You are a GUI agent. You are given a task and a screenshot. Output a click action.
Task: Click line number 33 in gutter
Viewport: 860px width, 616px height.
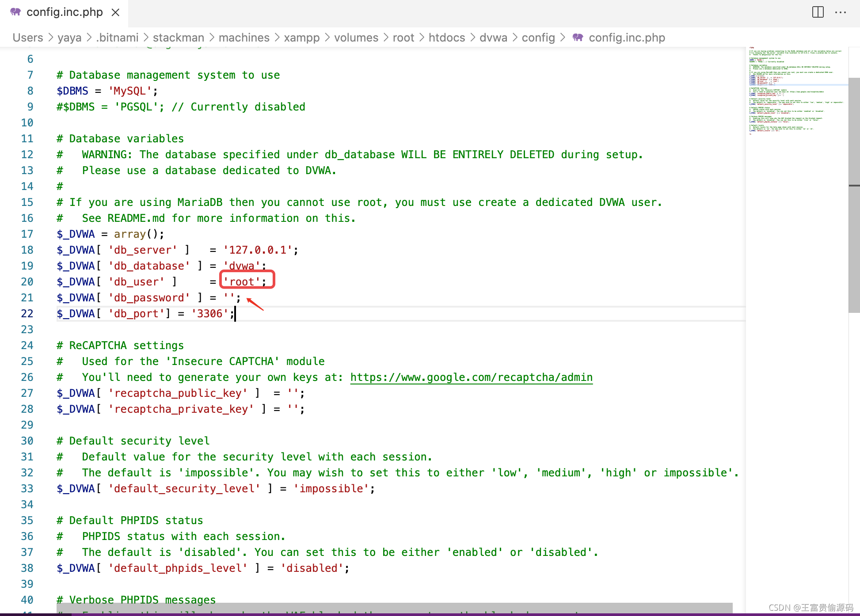click(x=27, y=489)
